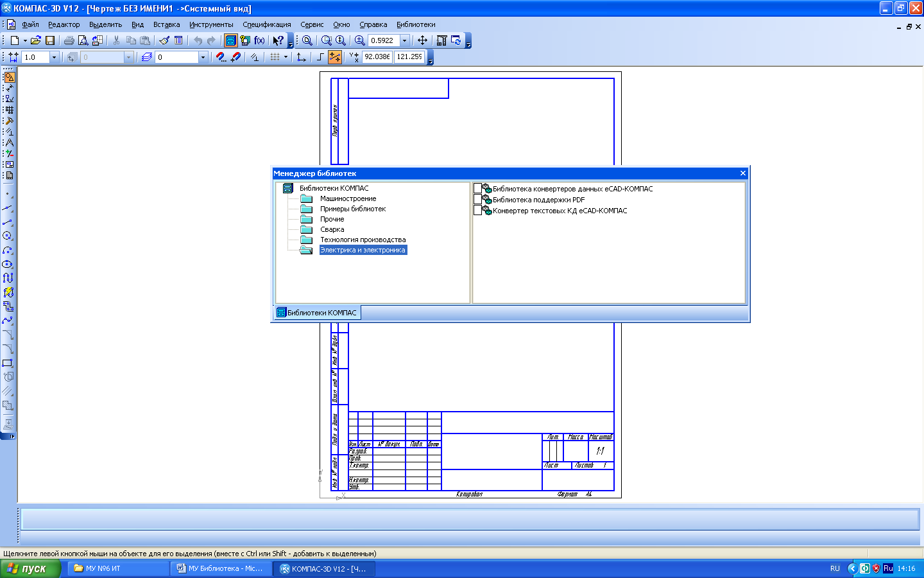Select the Arc tool in left toolbar
Screen dimensions: 924x578
[8, 250]
